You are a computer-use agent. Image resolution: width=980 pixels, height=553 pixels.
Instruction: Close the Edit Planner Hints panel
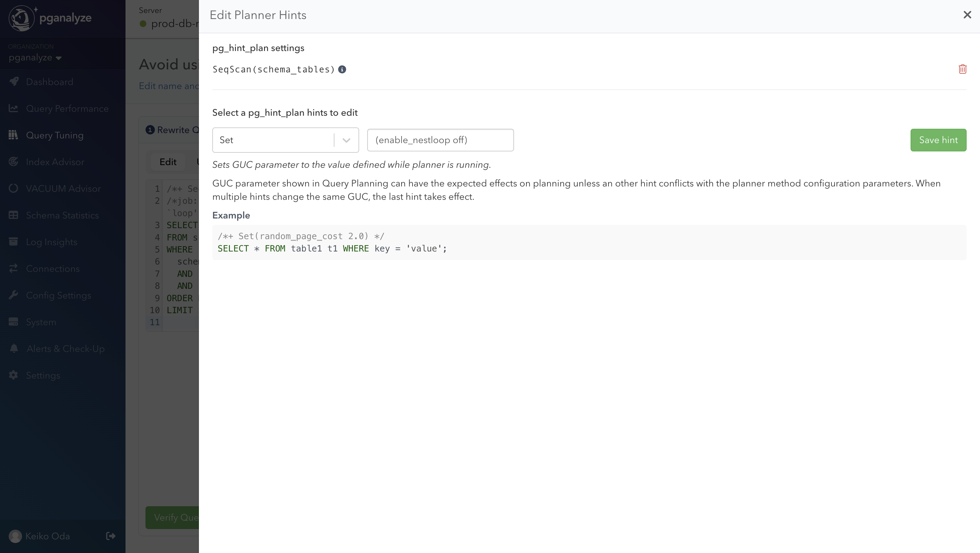967,15
